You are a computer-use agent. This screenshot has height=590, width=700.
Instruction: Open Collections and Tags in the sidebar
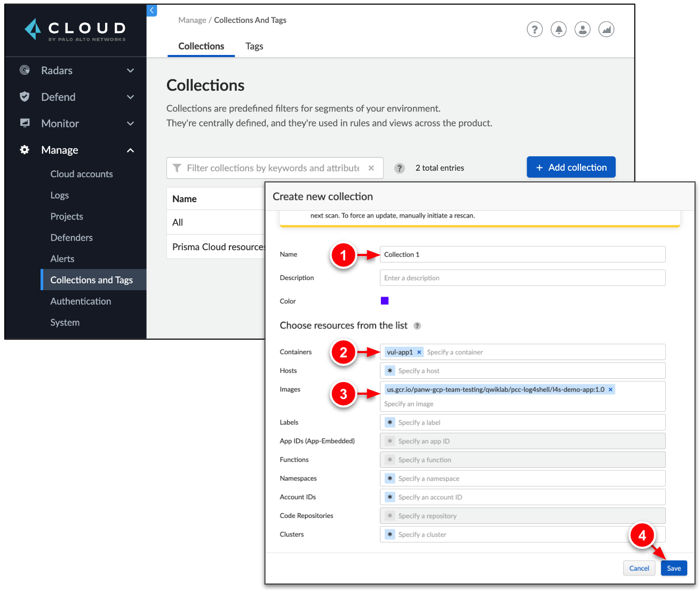coord(91,280)
